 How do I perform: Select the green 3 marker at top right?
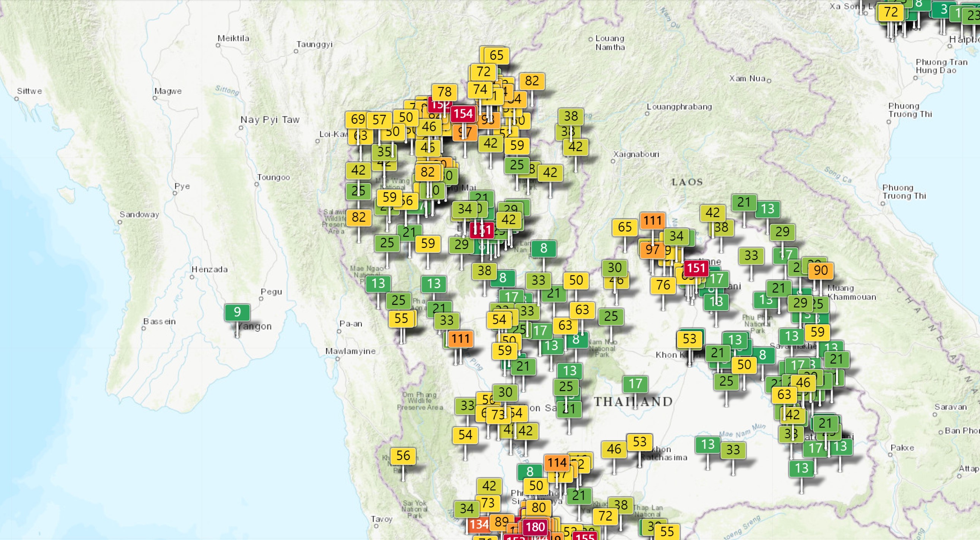point(944,9)
